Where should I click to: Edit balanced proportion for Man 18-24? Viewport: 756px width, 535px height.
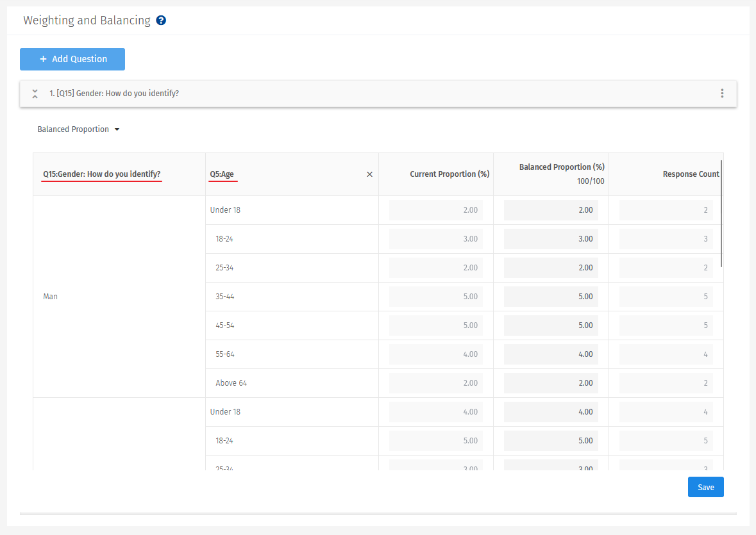pyautogui.click(x=551, y=239)
